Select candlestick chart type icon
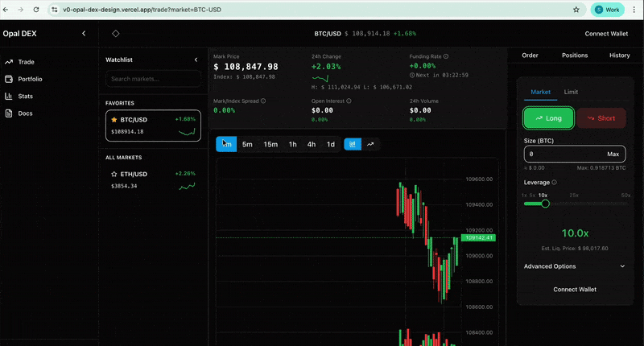Viewport: 644px width, 346px height. 353,144
